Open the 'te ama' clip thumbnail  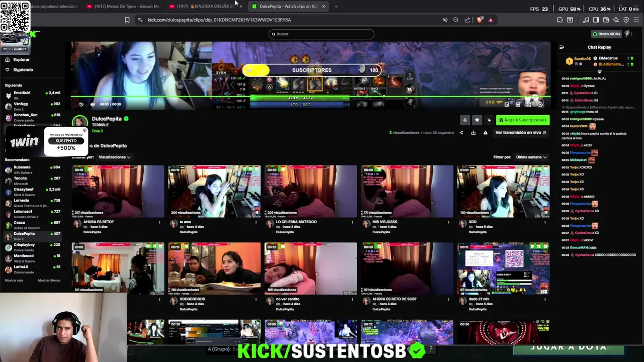[214, 191]
